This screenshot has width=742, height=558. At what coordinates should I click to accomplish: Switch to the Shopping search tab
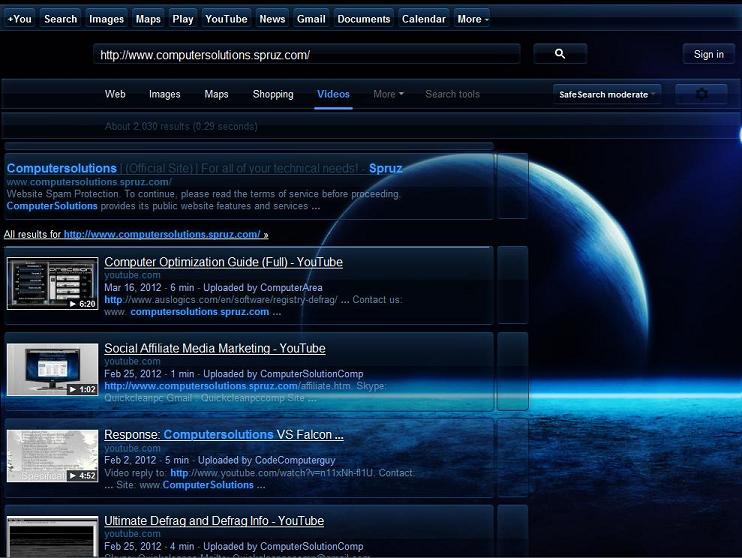(x=273, y=94)
